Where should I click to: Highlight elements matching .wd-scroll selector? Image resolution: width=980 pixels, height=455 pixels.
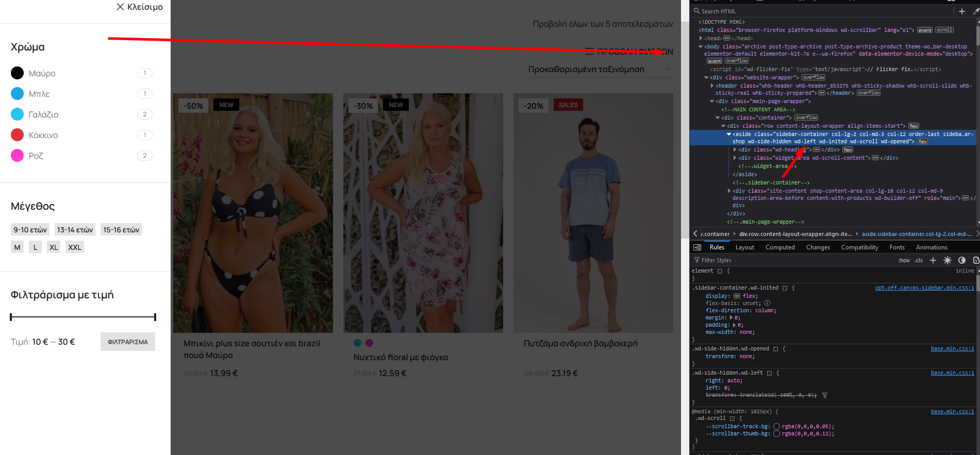tap(732, 418)
